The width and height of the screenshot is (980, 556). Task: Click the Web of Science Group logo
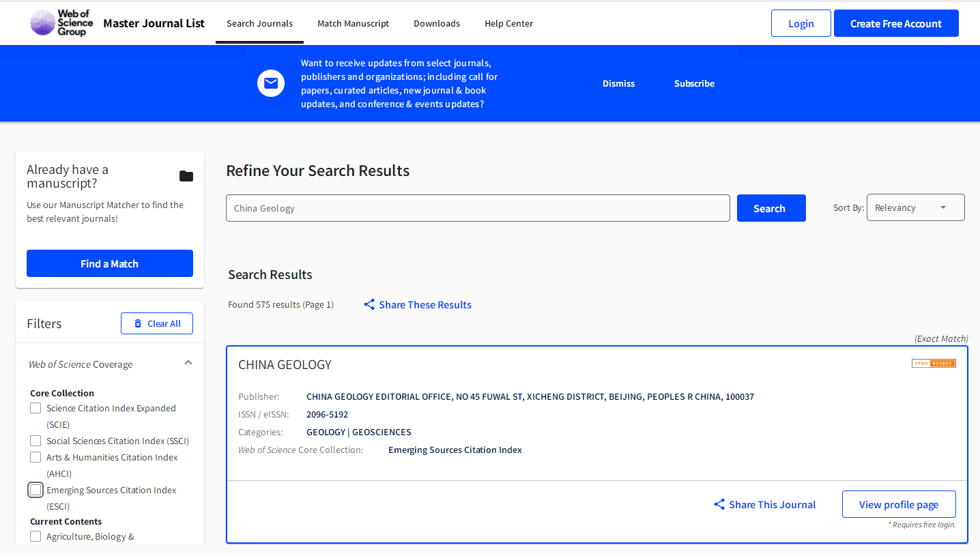tap(62, 23)
